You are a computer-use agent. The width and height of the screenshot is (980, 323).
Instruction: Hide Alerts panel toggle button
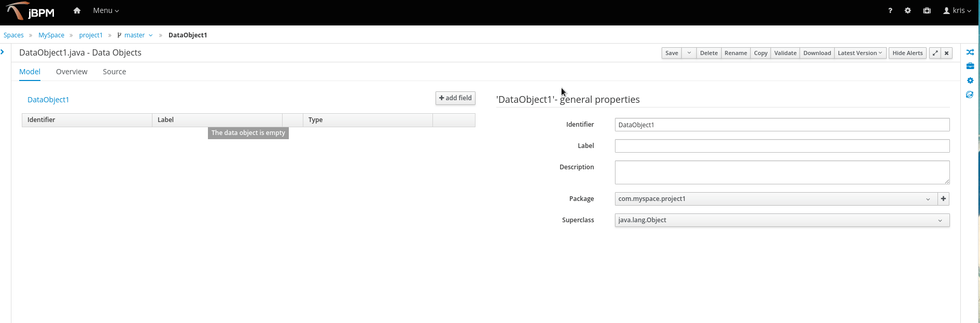[907, 53]
